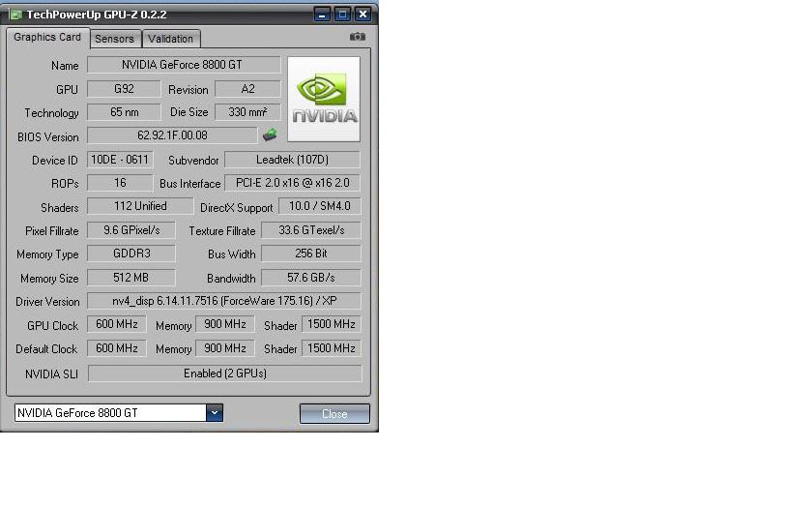The width and height of the screenshot is (812, 508).
Task: Click the Revision field showing A2
Action: tap(247, 89)
